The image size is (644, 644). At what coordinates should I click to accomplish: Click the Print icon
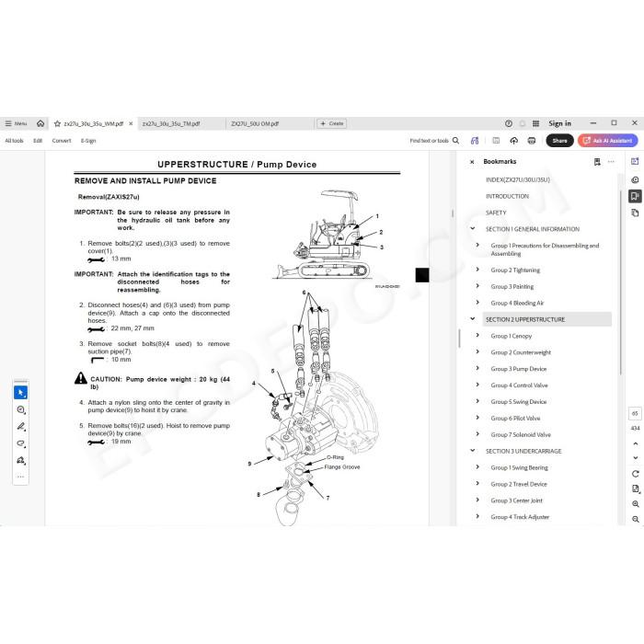(532, 141)
